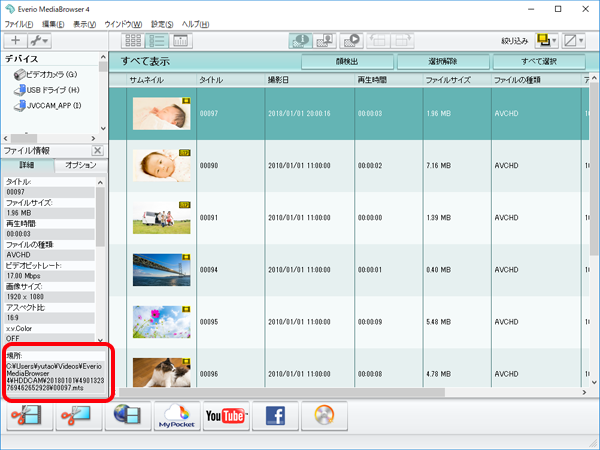Click the すべて選択 button

[539, 62]
